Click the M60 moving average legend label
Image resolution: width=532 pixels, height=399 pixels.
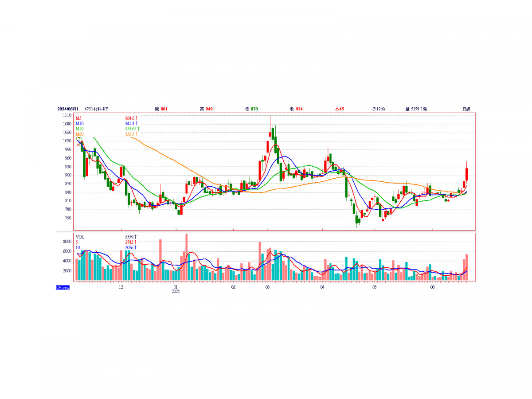pos(79,134)
